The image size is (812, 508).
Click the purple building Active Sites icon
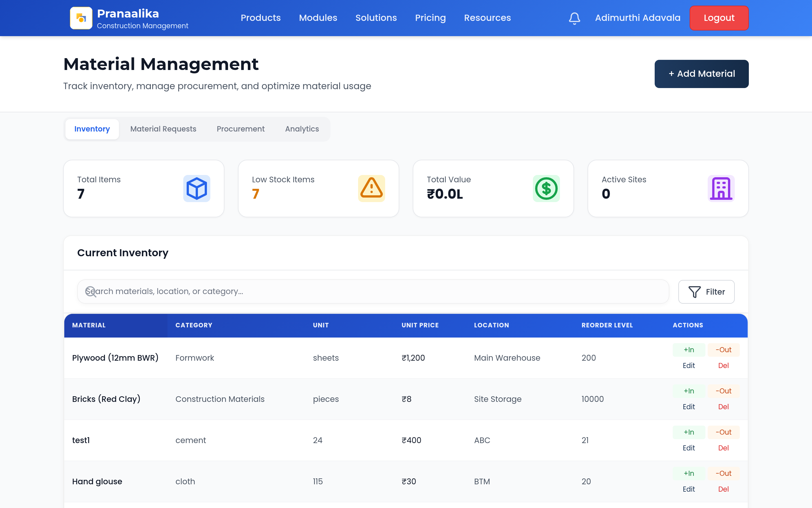tap(721, 189)
